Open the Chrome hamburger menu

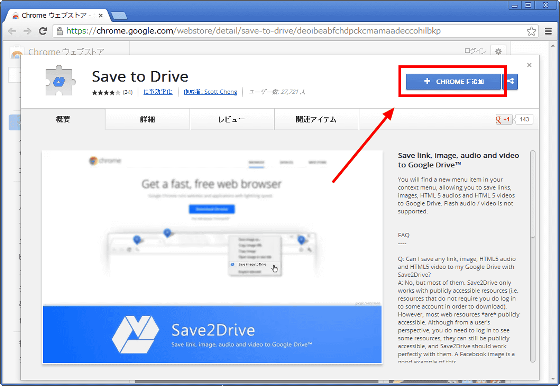[548, 31]
